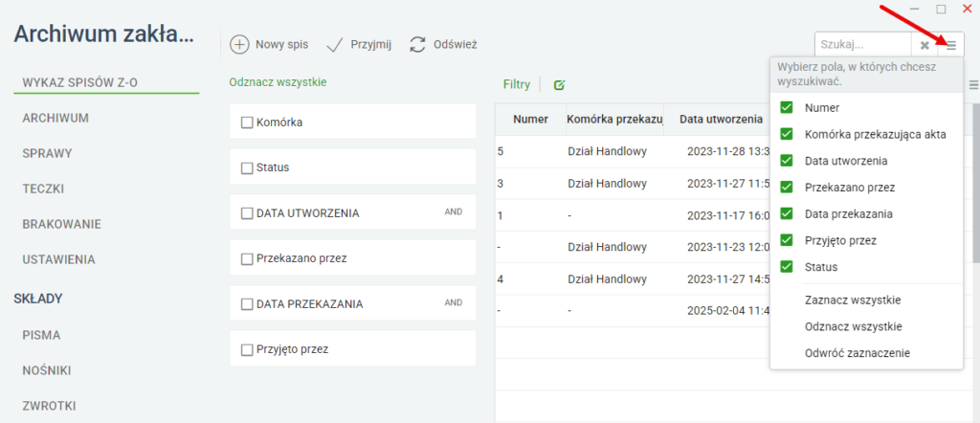Click the 2023-11-23 date cell
The width and height of the screenshot is (980, 423).
728,248
